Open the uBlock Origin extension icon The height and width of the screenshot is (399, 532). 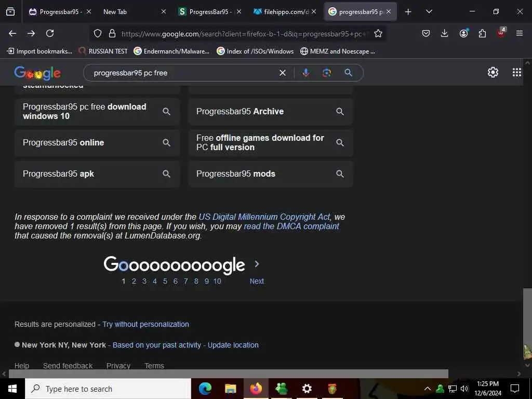pos(501,33)
